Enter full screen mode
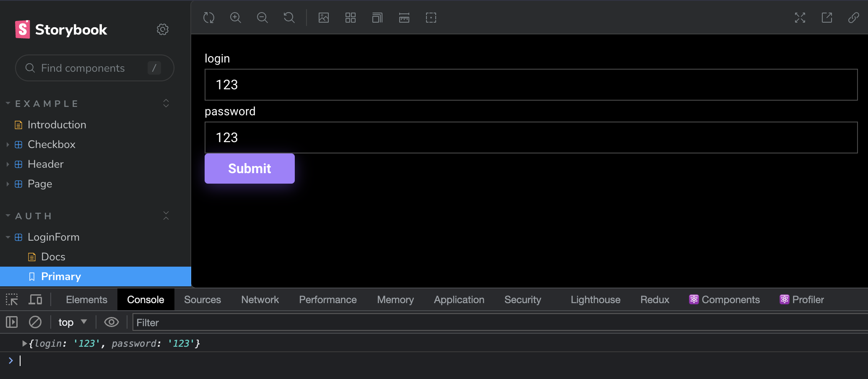 pos(800,18)
